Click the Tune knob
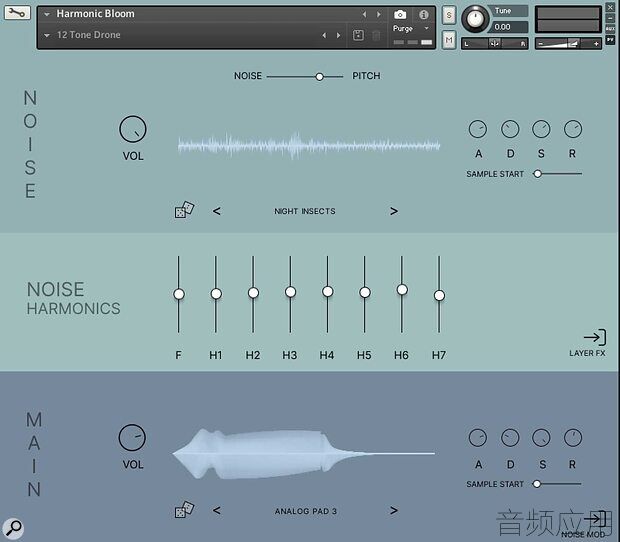Screen dimensions: 620x542 pos(475,18)
